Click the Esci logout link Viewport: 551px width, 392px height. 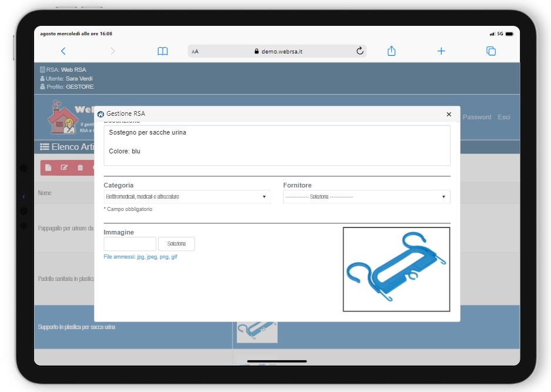(504, 117)
